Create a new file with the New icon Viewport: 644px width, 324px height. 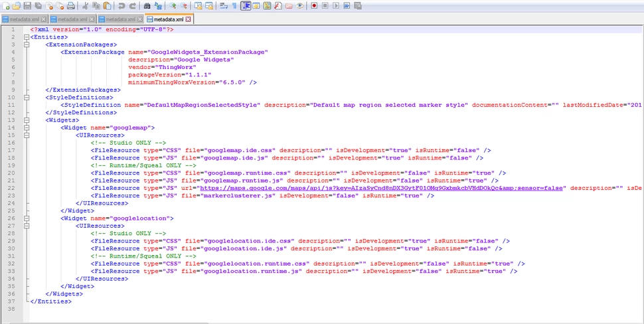(x=6, y=6)
